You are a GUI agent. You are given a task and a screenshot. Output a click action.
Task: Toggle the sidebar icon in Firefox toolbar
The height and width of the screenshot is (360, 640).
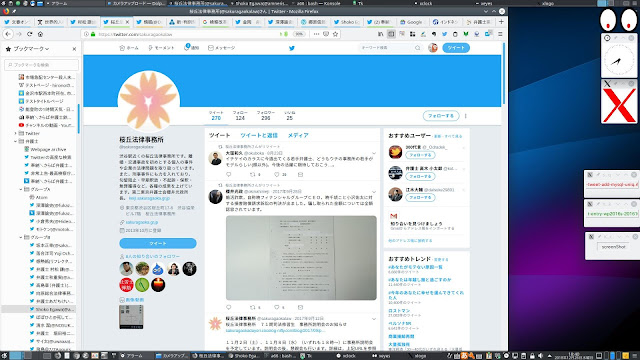[x=391, y=34]
